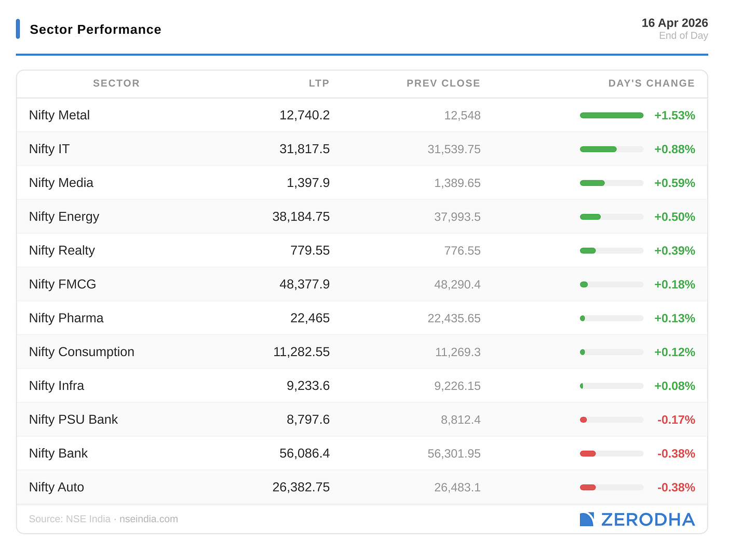Open the nseindia.com source link
The width and height of the screenshot is (756, 554).
click(148, 519)
